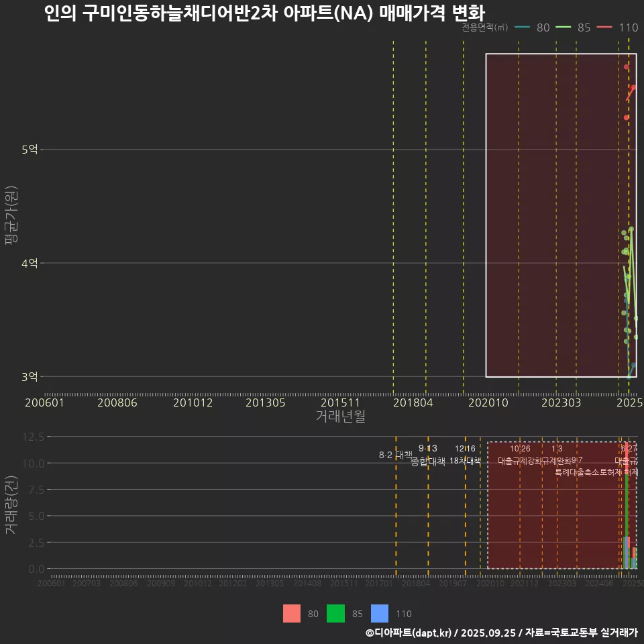Click the 10.26 대출규제강화 annotation

520,455
